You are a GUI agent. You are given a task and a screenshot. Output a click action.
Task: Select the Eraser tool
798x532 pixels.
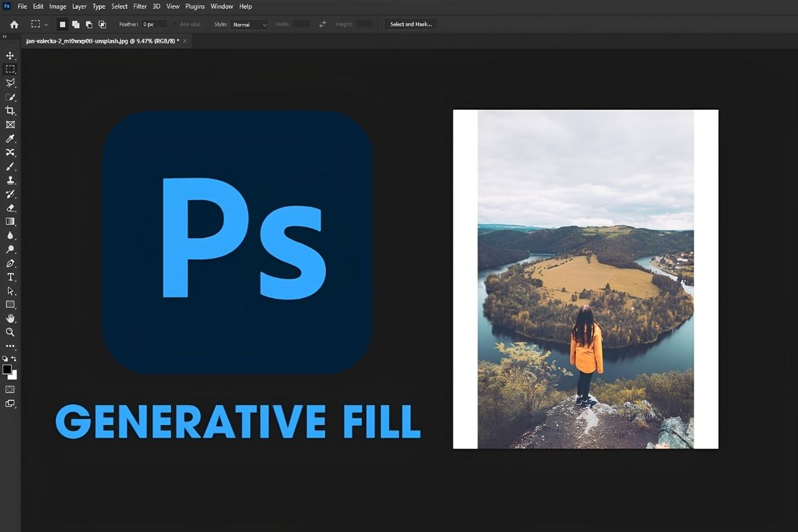coord(10,207)
